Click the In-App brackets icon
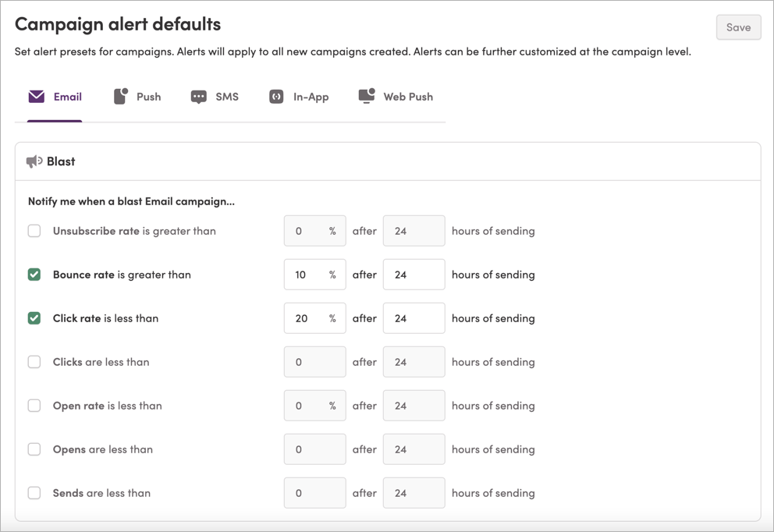The width and height of the screenshot is (774, 532). point(278,96)
